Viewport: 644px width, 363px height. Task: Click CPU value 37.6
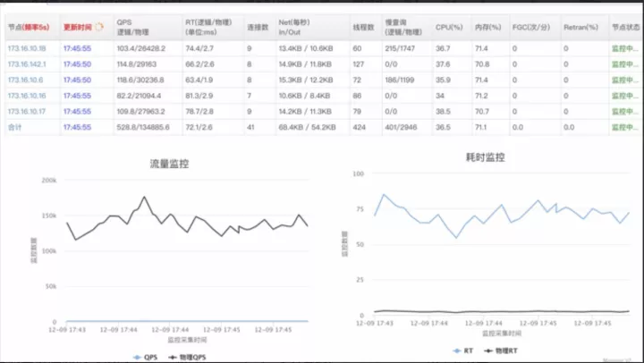[443, 64]
